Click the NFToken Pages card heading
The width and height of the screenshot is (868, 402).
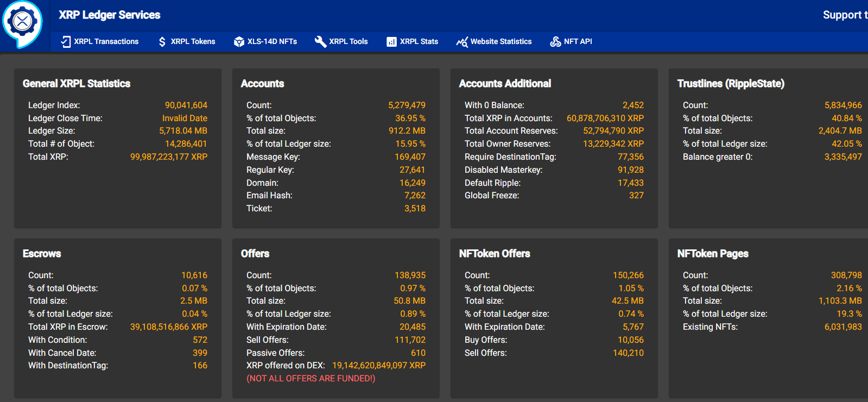coord(713,254)
